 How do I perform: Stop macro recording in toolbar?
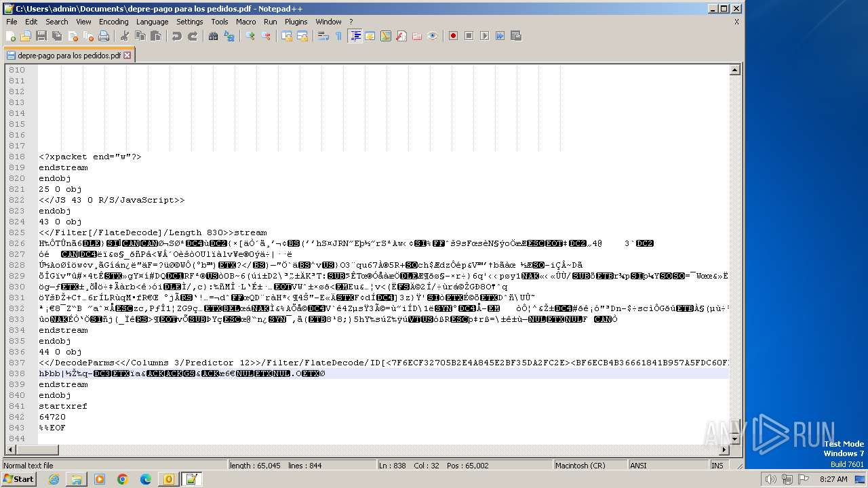(469, 36)
